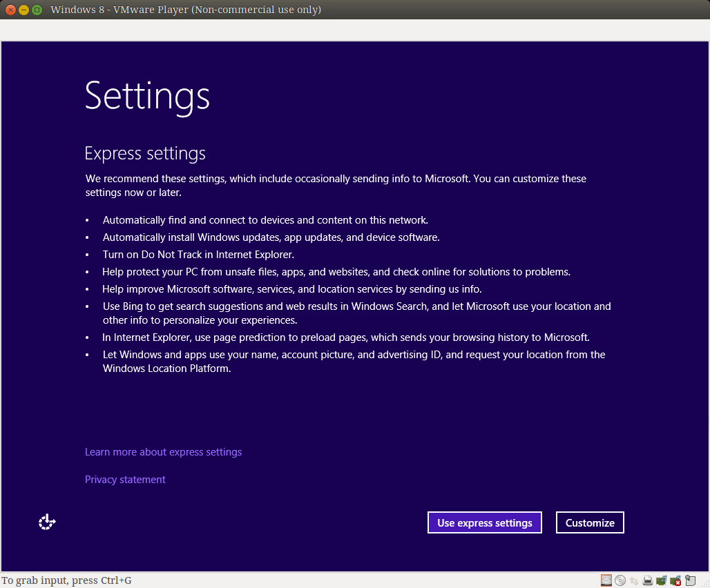The height and width of the screenshot is (588, 710).
Task: Click 'Turn on Do Not Track' line
Action: click(x=198, y=255)
